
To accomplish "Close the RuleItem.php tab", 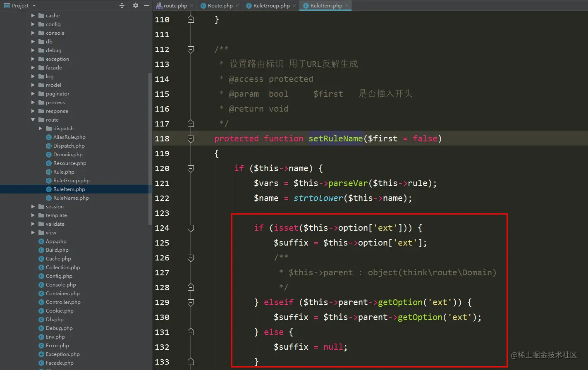I will 347,6.
